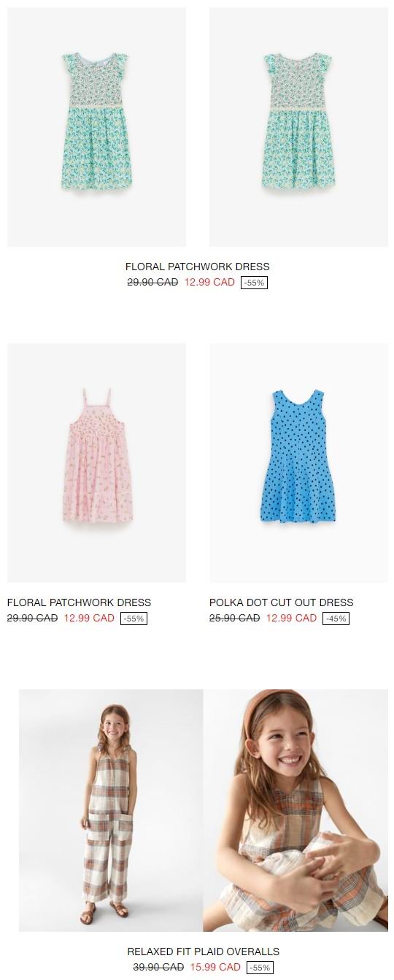The image size is (394, 980).
Task: Select the 15.99 CAD sale price
Action: click(215, 968)
